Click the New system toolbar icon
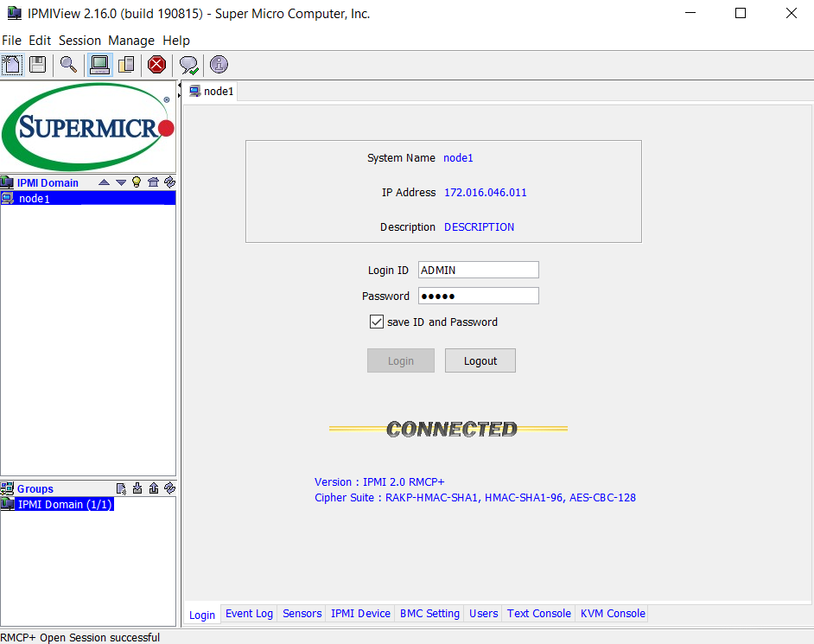Screen dimensions: 814x644 pos(11,65)
